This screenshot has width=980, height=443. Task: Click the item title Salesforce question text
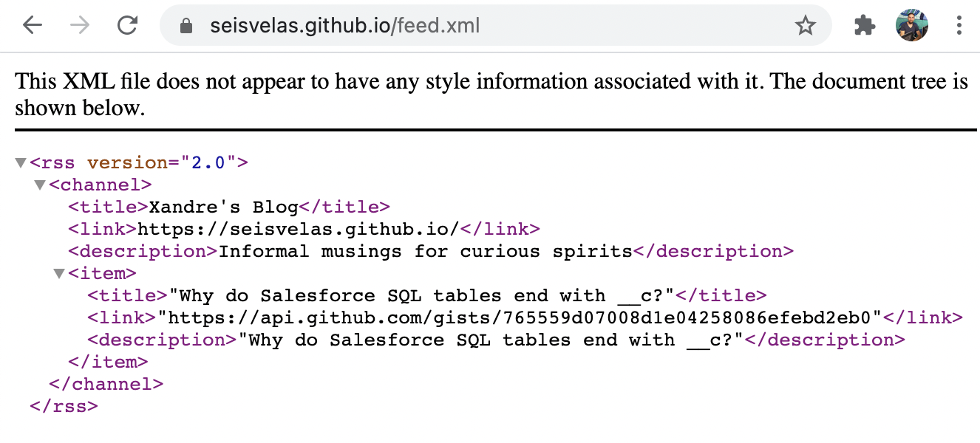click(x=422, y=295)
